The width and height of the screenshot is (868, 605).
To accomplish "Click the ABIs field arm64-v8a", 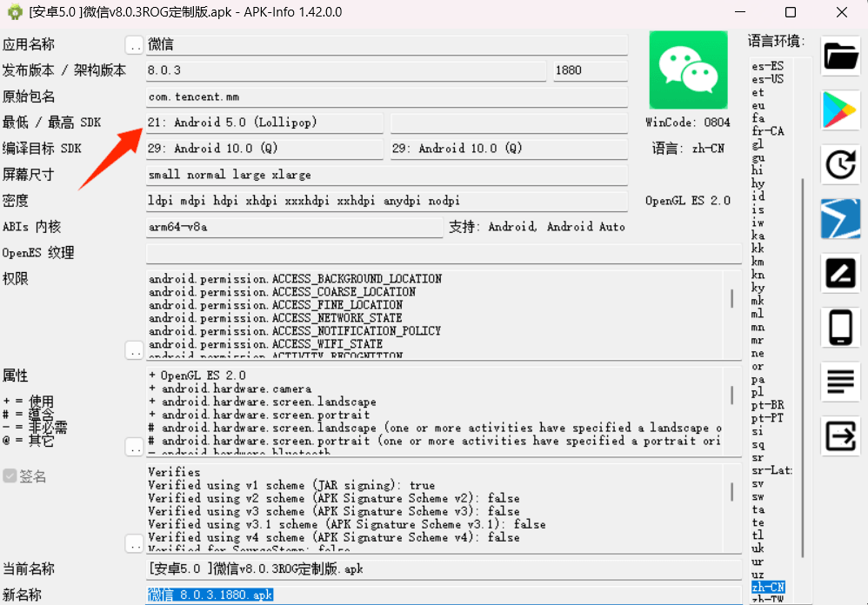I will tap(295, 227).
